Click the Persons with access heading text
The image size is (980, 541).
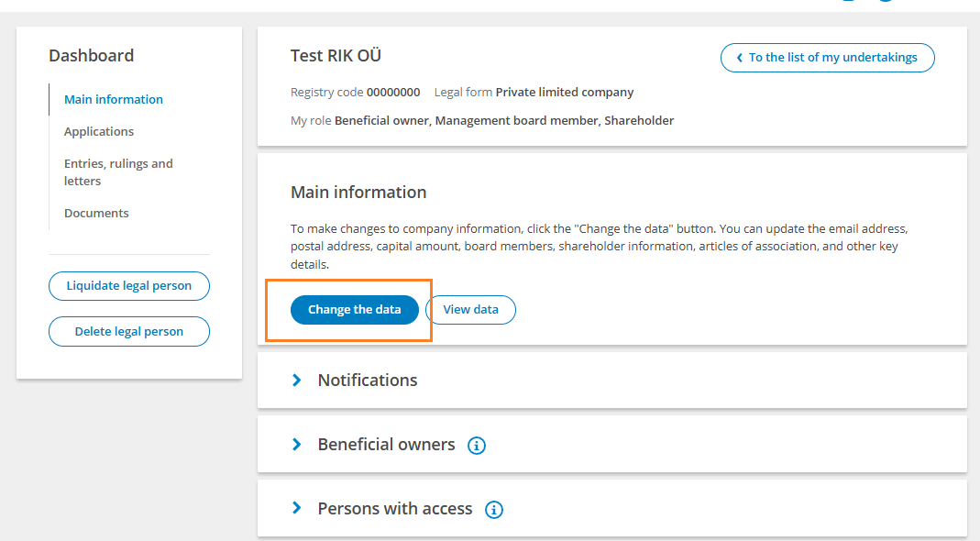[x=395, y=509]
